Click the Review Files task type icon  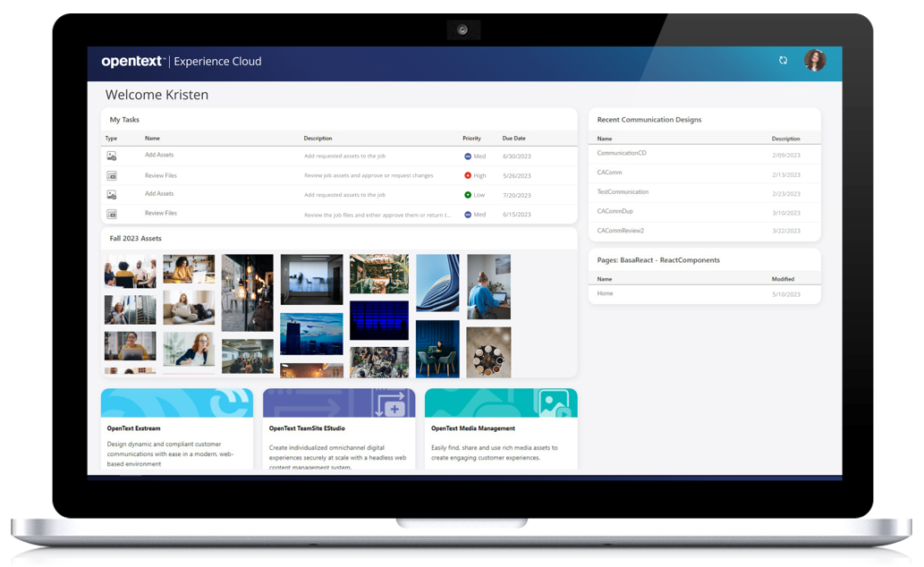point(111,175)
